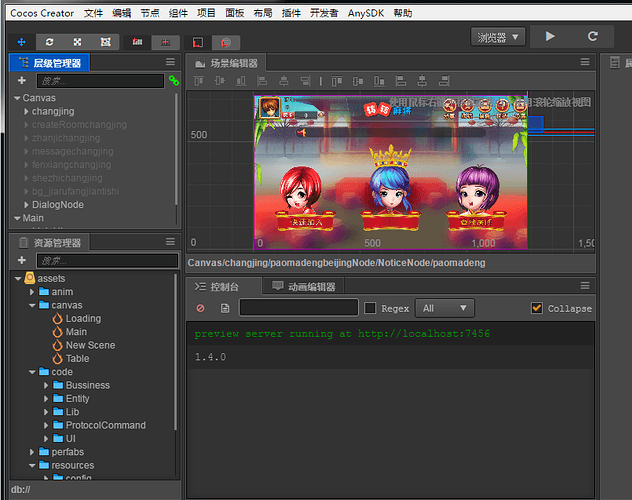Click the hierarchy search input field
The height and width of the screenshot is (500, 632).
pyautogui.click(x=101, y=81)
